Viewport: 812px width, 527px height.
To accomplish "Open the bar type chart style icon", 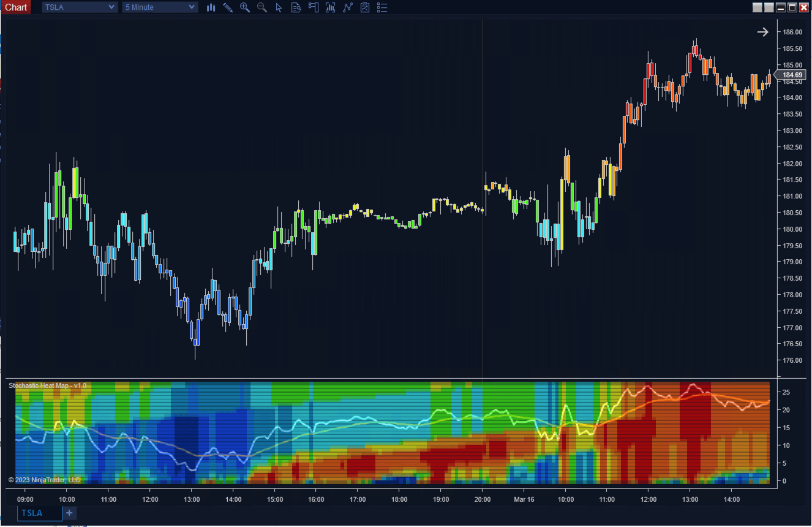I will click(211, 7).
